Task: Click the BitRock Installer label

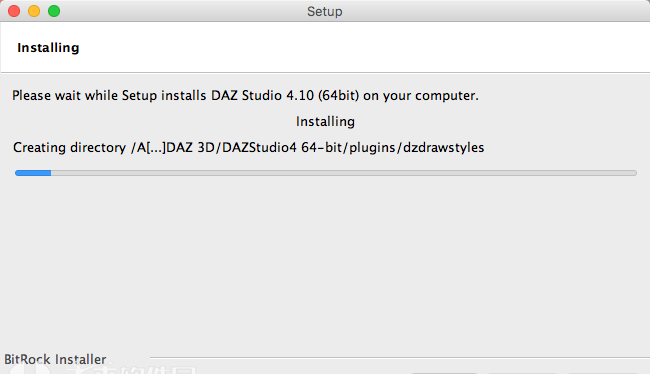Action: pos(55,359)
